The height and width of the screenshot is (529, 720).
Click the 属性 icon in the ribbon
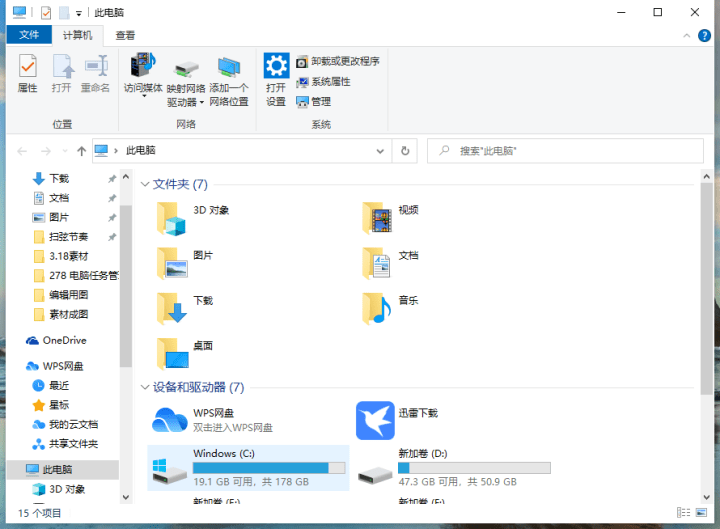pos(28,68)
